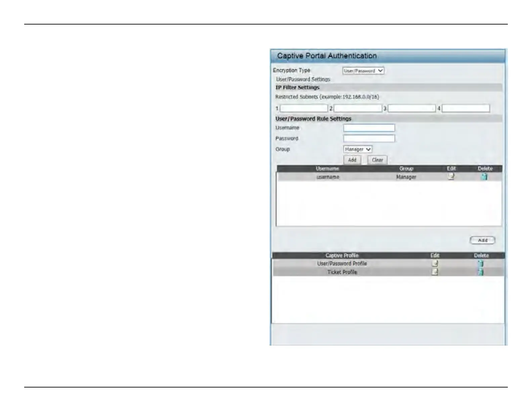Click the Add button next to Clear
Image resolution: width=532 pixels, height=411 pixels.
click(352, 160)
